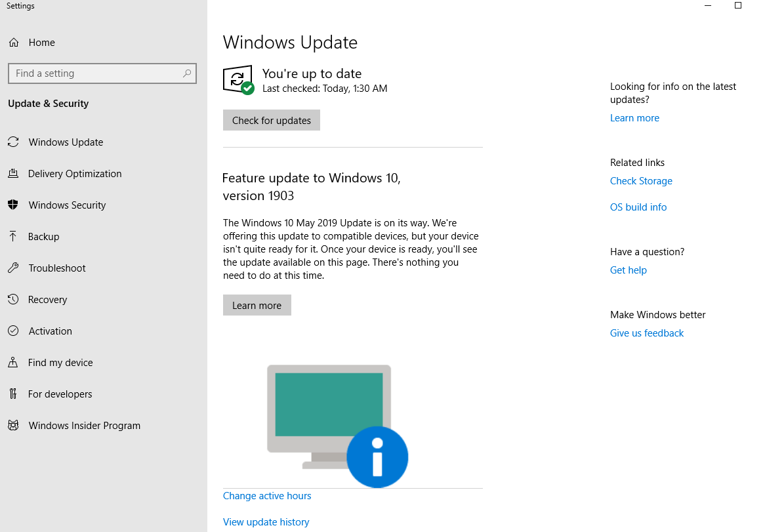765x532 pixels.
Task: Open Change active hours link
Action: coord(267,496)
